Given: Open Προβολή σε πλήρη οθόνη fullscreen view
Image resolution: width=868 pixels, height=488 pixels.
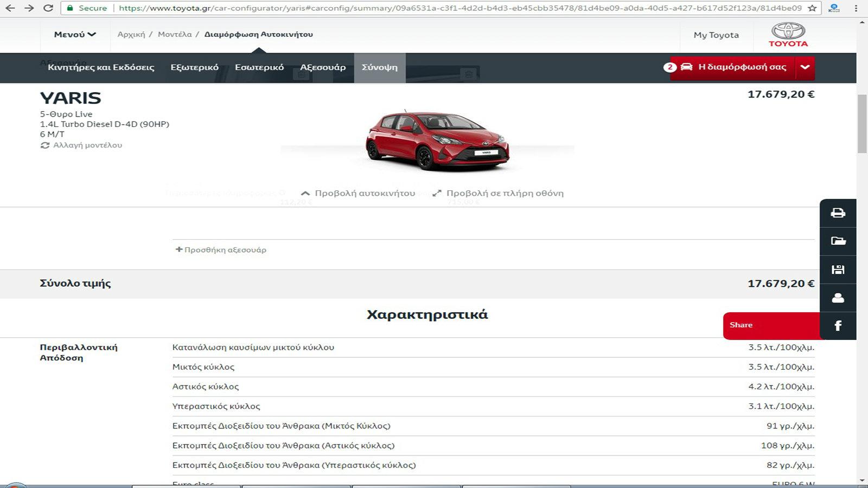Looking at the screenshot, I should [x=498, y=193].
